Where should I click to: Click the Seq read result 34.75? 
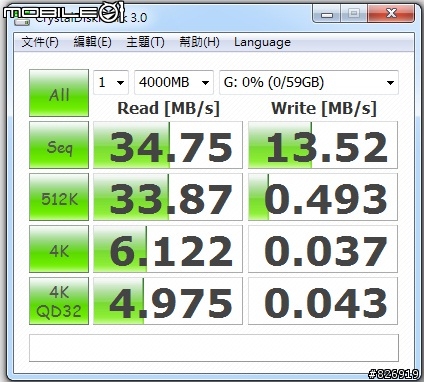[168, 145]
